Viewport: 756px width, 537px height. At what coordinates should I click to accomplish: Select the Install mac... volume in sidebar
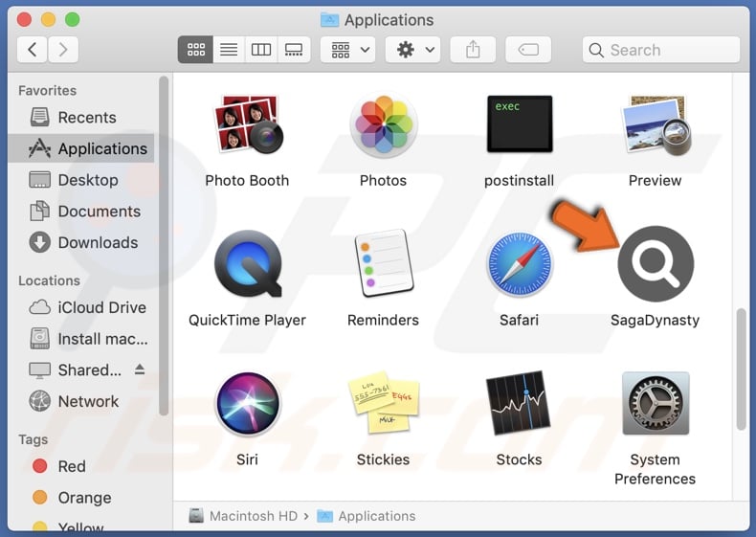pyautogui.click(x=81, y=339)
